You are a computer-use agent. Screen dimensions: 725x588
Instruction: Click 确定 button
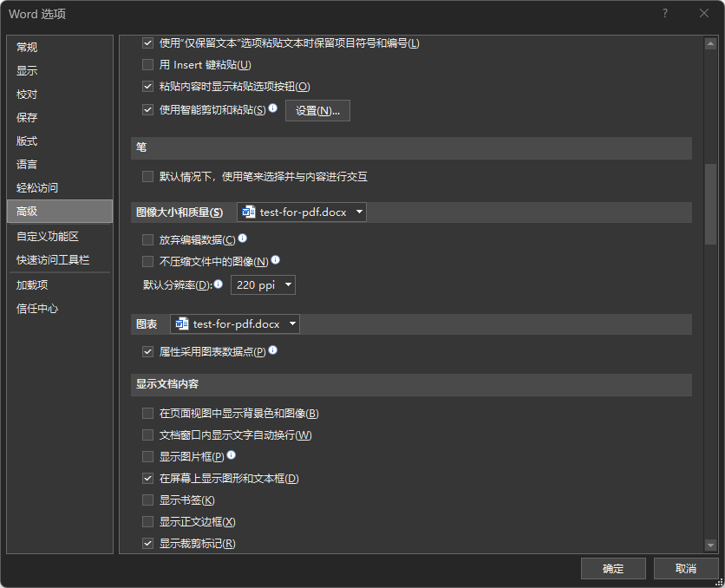pos(613,569)
